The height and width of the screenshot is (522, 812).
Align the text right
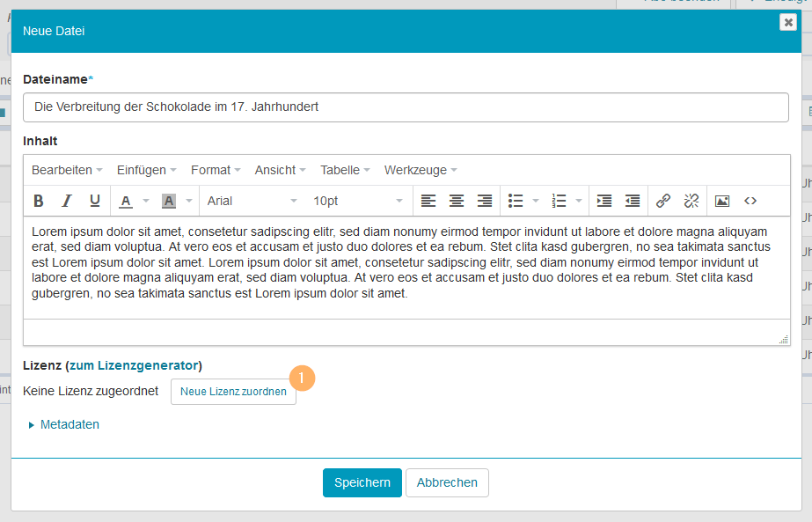(x=484, y=201)
